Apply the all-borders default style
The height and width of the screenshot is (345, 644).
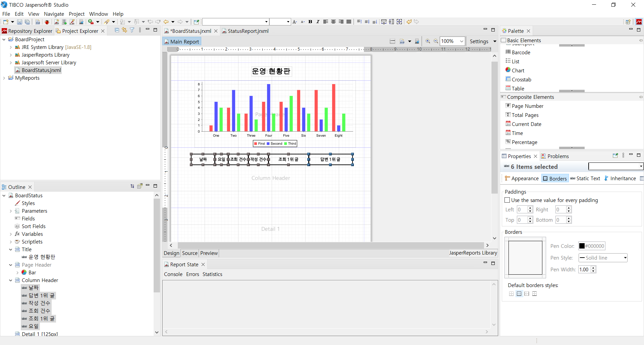[519, 294]
